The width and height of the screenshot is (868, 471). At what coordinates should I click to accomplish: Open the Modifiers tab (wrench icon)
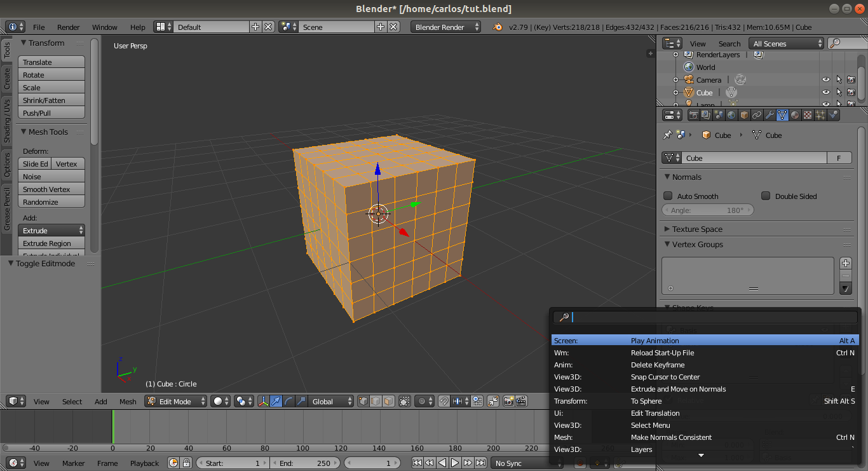[770, 115]
